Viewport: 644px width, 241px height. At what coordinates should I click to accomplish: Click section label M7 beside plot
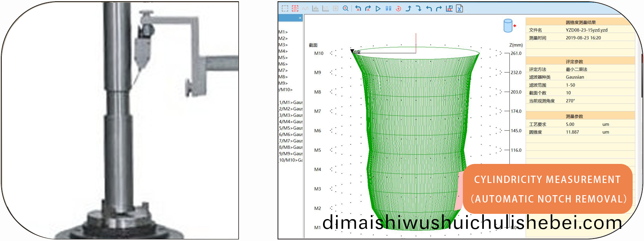pyautogui.click(x=318, y=111)
